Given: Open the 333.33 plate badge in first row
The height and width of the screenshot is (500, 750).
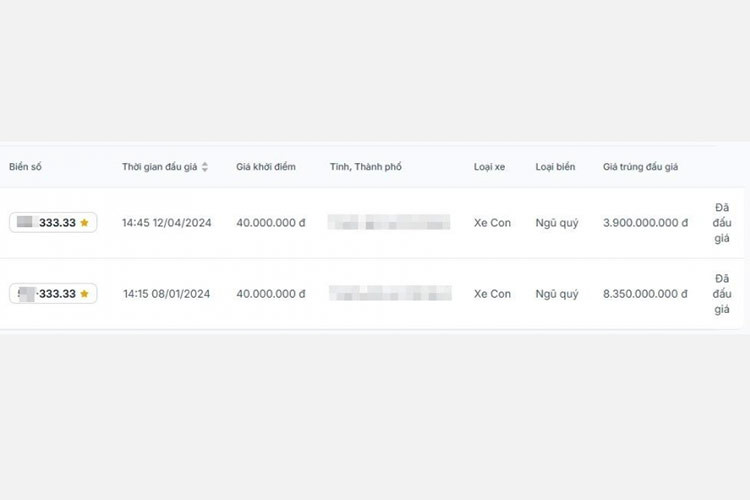Looking at the screenshot, I should [53, 223].
